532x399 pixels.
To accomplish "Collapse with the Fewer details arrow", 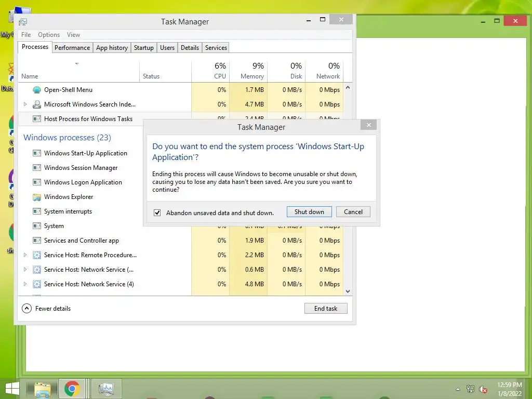I will point(26,309).
